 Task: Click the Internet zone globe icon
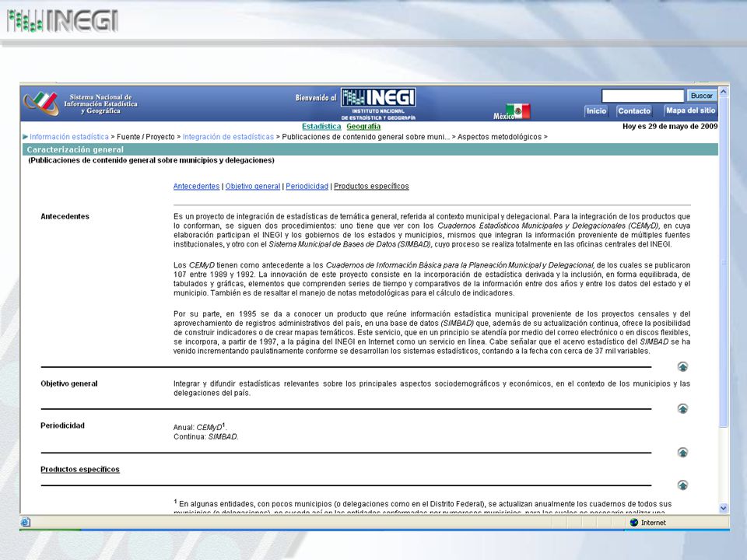click(x=633, y=523)
